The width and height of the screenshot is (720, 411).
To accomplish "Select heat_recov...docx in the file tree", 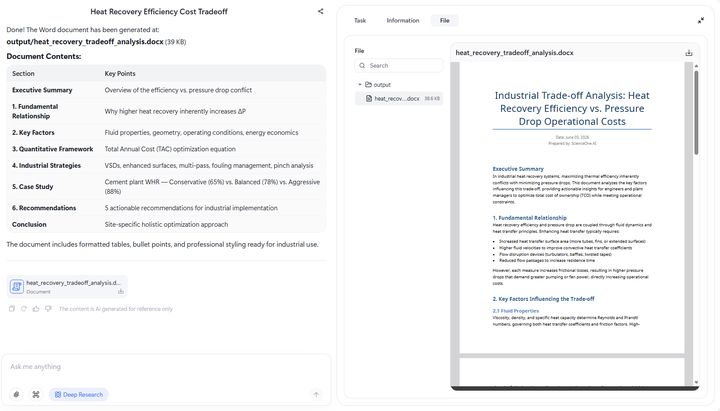I will 399,98.
